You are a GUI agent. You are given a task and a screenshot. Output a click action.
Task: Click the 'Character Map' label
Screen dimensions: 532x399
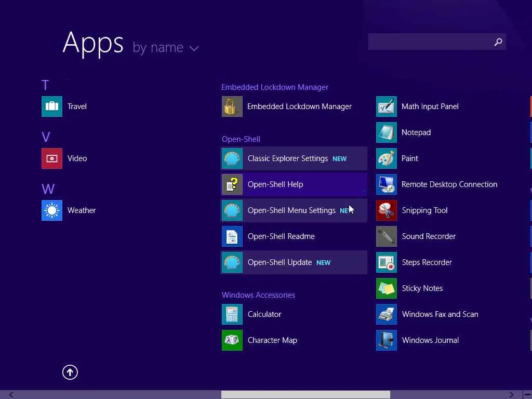[x=272, y=340]
